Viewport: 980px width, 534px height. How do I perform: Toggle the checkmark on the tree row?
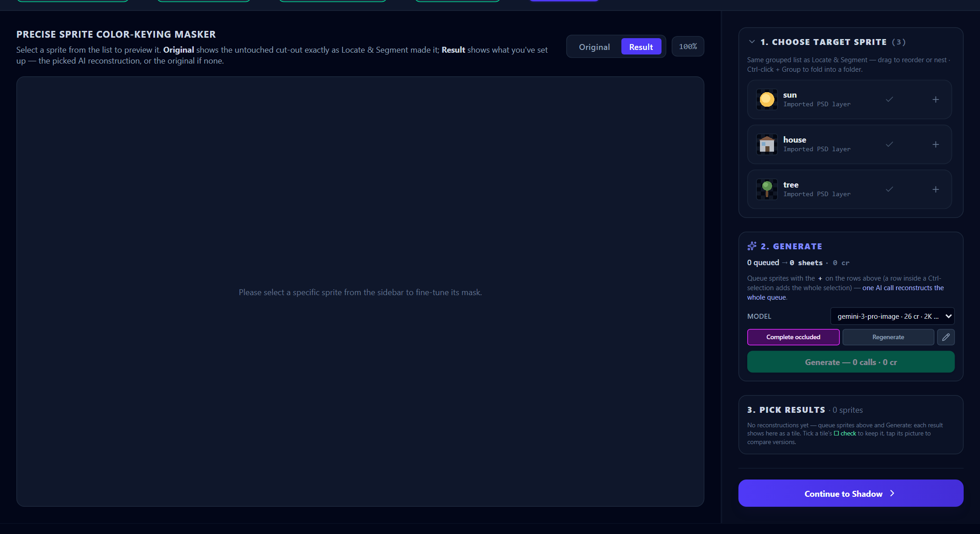(x=889, y=189)
